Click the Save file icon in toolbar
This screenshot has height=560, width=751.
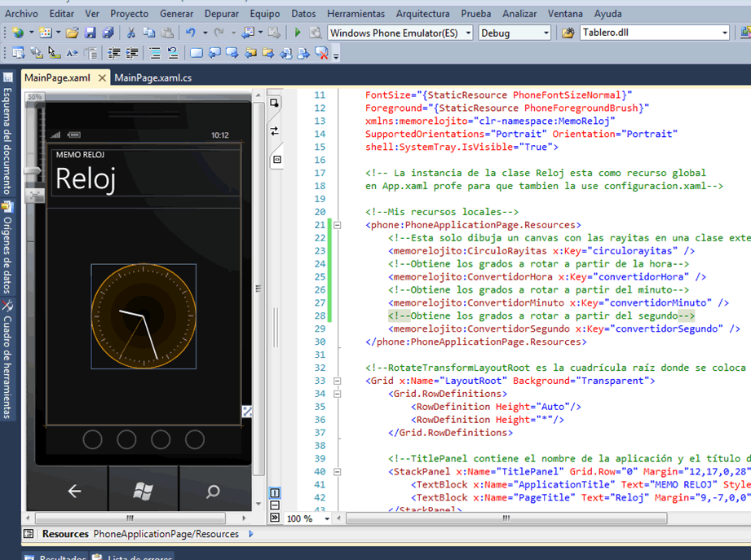click(90, 33)
